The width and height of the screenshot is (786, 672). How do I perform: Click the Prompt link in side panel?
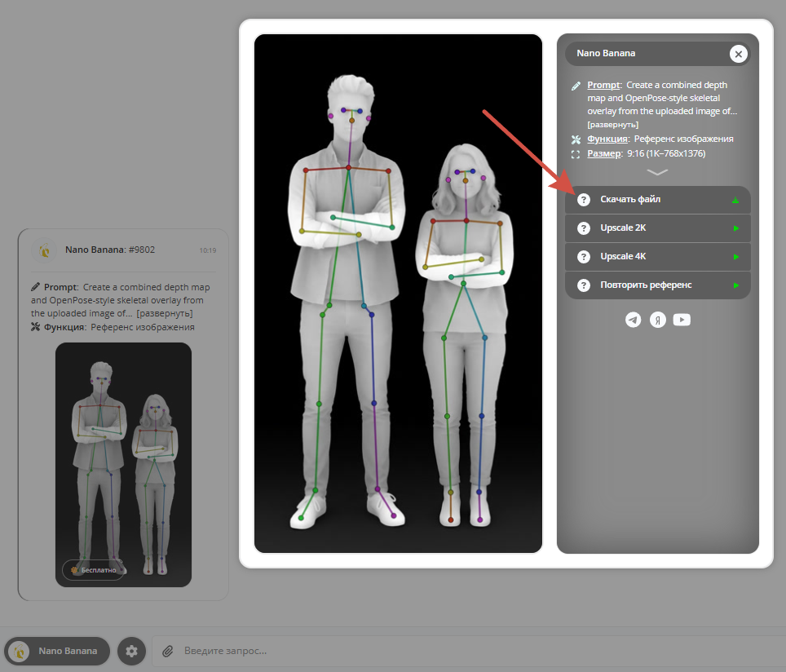coord(603,85)
